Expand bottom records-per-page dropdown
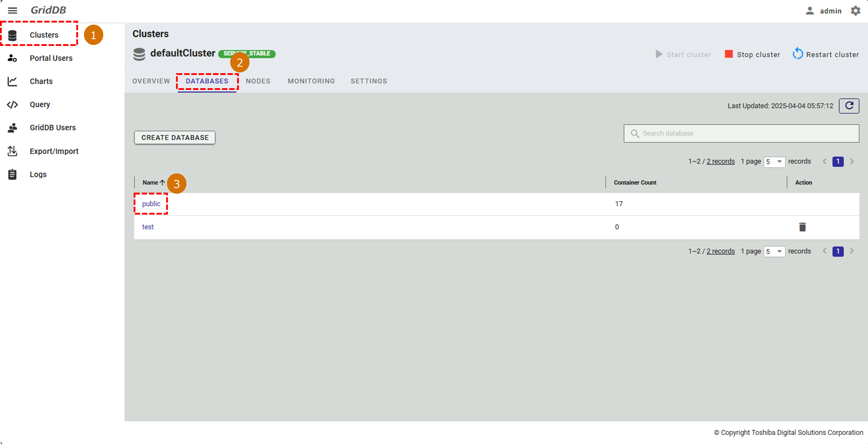Screen dimensions: 868x444 (x=774, y=251)
